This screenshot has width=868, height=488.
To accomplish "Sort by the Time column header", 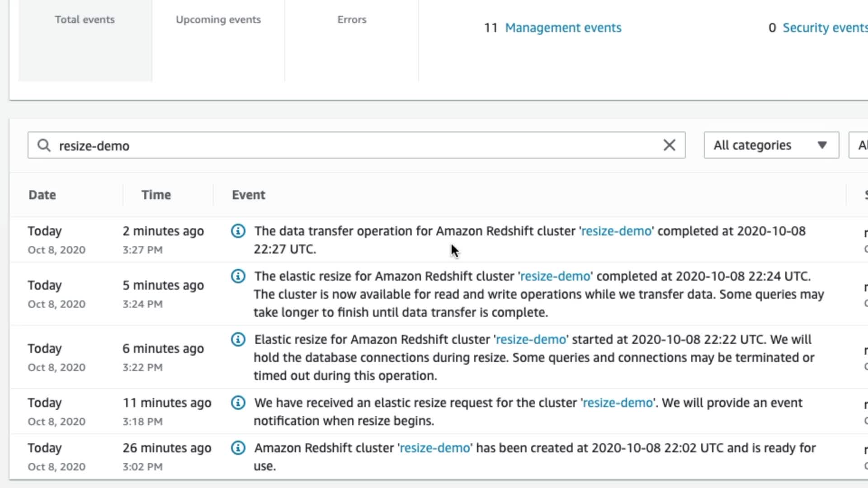I will pos(156,195).
